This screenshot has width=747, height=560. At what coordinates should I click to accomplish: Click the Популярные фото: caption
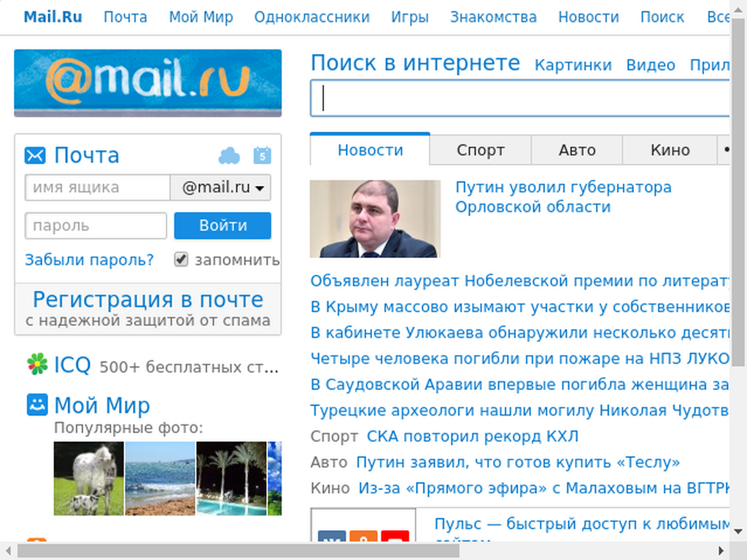(x=128, y=427)
